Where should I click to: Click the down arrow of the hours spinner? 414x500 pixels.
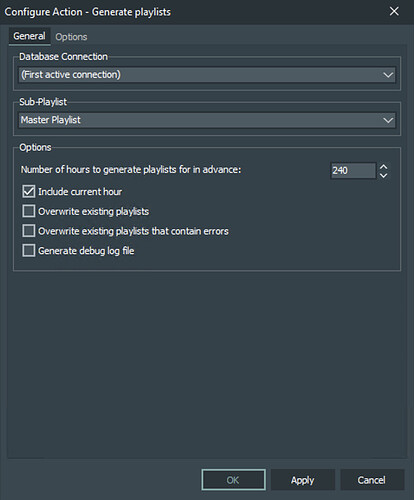384,175
